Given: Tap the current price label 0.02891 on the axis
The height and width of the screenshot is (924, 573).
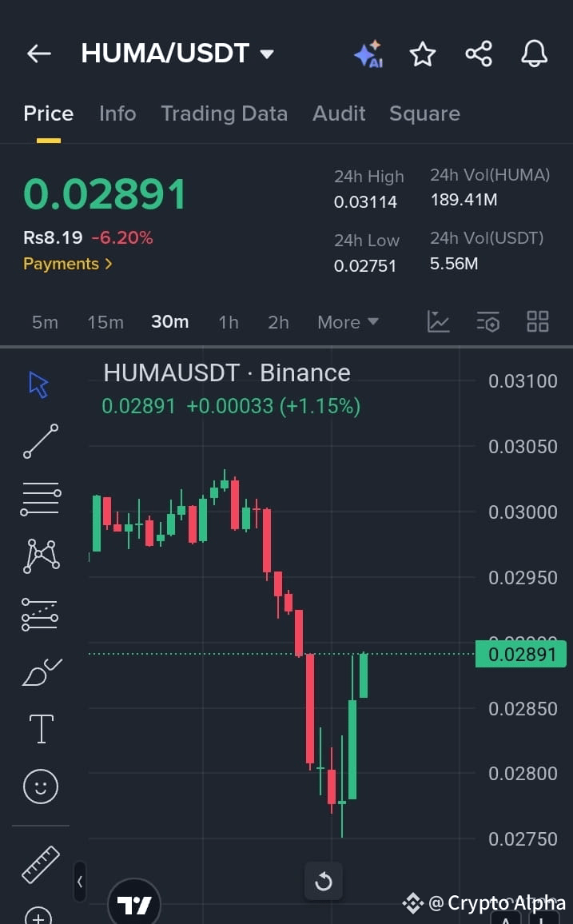Looking at the screenshot, I should (x=521, y=654).
